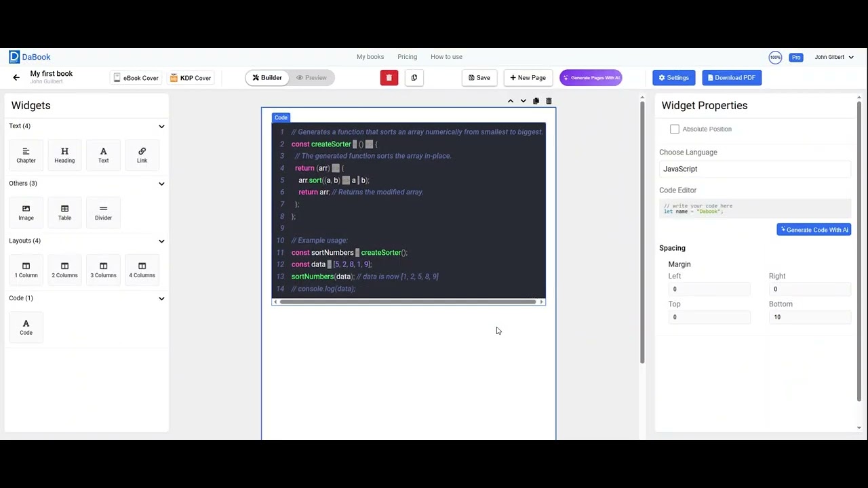Open the eBook Cover editor

(x=136, y=78)
